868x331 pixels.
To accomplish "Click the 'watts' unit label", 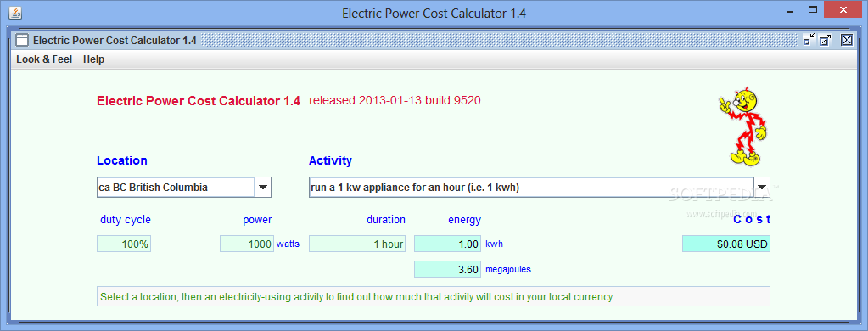I will pos(288,244).
